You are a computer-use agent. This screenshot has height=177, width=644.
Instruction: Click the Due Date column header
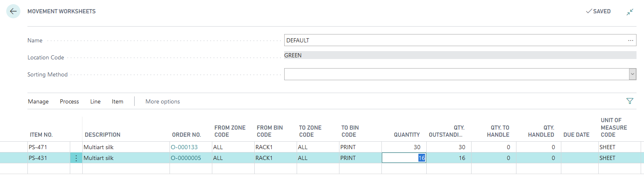(576, 135)
